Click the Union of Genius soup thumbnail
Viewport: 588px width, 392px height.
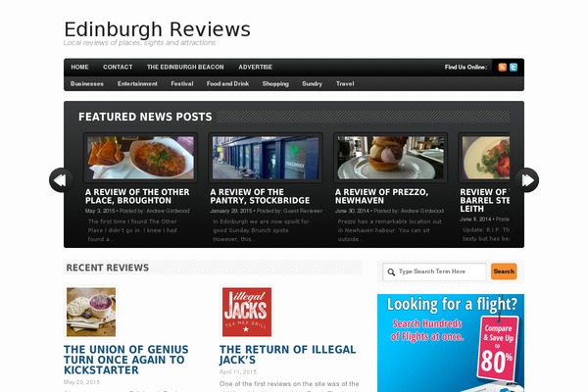[x=91, y=312]
